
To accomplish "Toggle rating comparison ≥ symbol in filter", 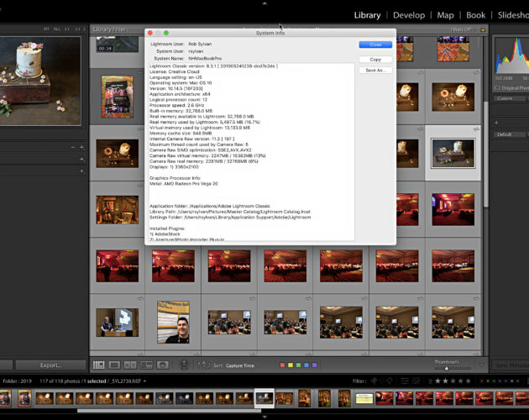I will 430,381.
